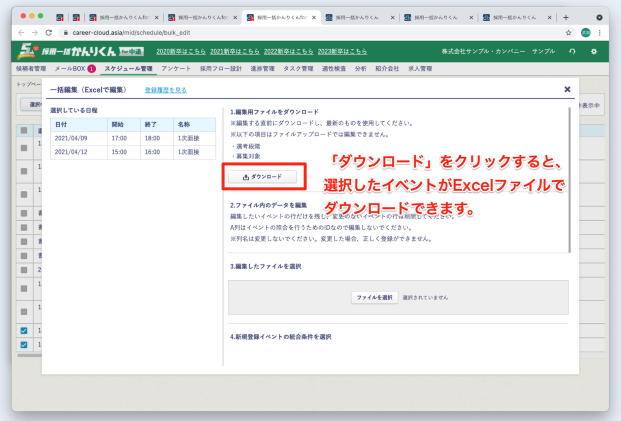Screen dimensions: 621x421
Task: Open the 登録履歴を見る link
Action: coord(165,90)
